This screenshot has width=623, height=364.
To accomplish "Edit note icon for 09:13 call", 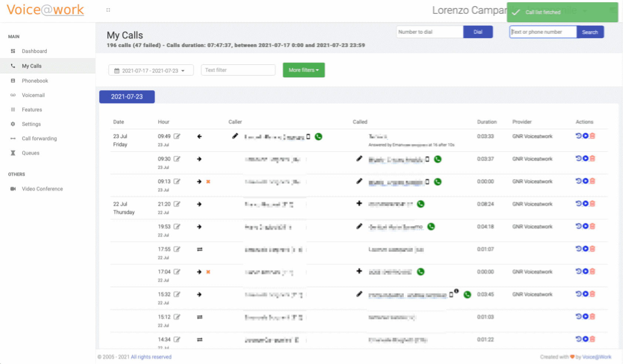I will click(177, 181).
